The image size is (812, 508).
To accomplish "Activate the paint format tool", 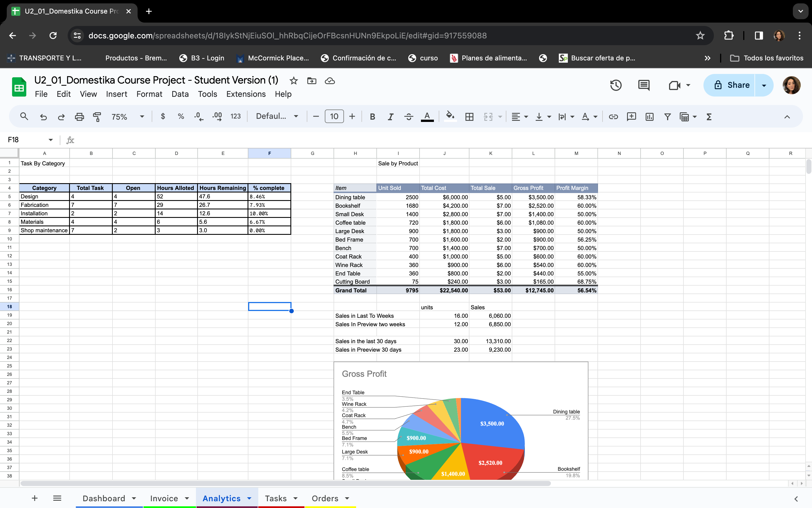I will pyautogui.click(x=97, y=117).
